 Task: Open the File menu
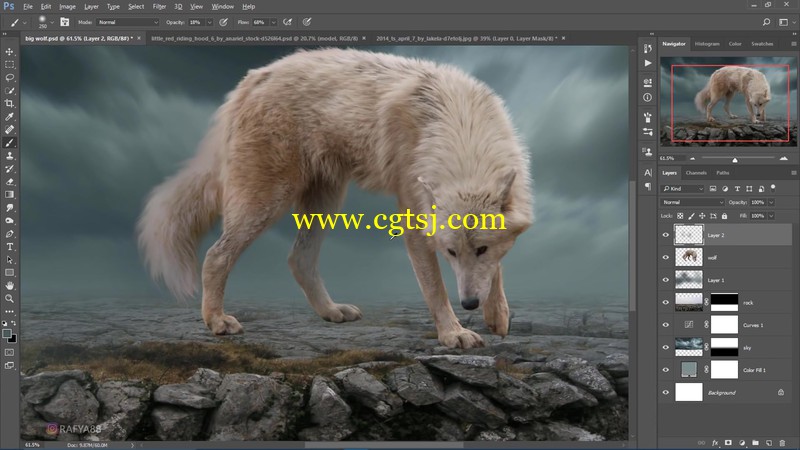28,7
